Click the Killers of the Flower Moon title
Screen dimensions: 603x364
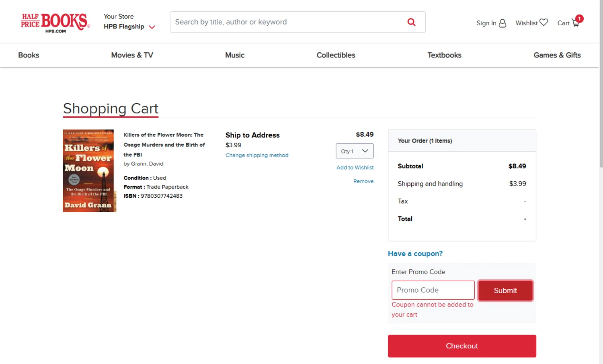coord(164,145)
